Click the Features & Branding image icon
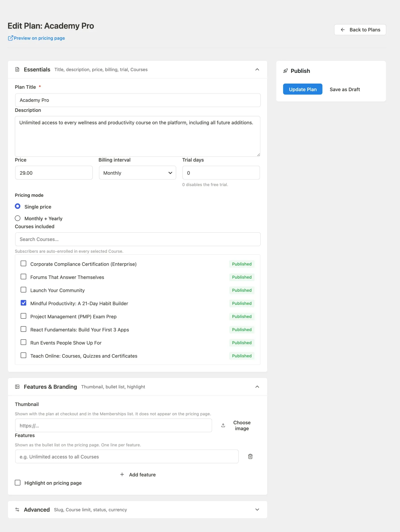The width and height of the screenshot is (400, 532). point(17,387)
